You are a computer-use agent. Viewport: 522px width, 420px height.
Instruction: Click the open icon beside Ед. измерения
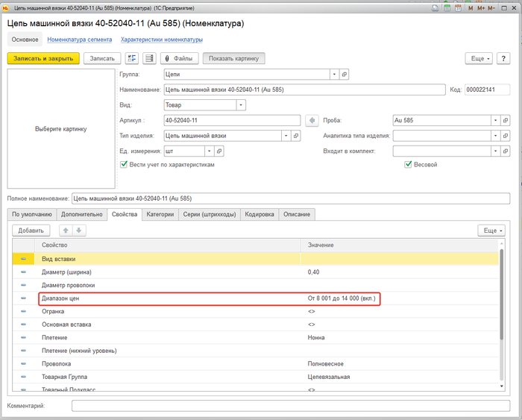(218, 151)
